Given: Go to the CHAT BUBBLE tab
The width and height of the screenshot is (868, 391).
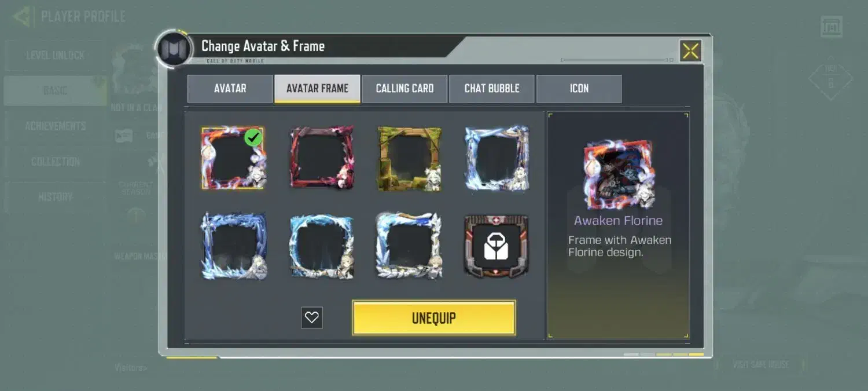Looking at the screenshot, I should tap(492, 89).
